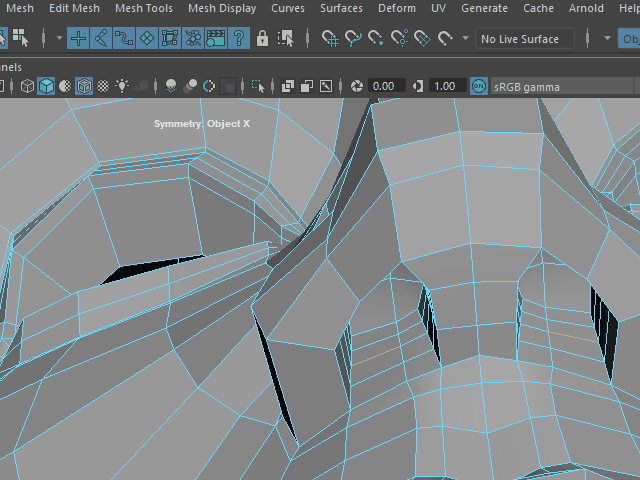This screenshot has height=480, width=640.
Task: Select the handle selection mask plus icon
Action: (78, 39)
